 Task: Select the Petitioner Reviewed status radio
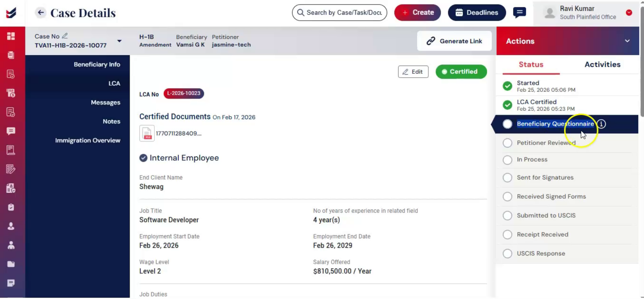[507, 143]
